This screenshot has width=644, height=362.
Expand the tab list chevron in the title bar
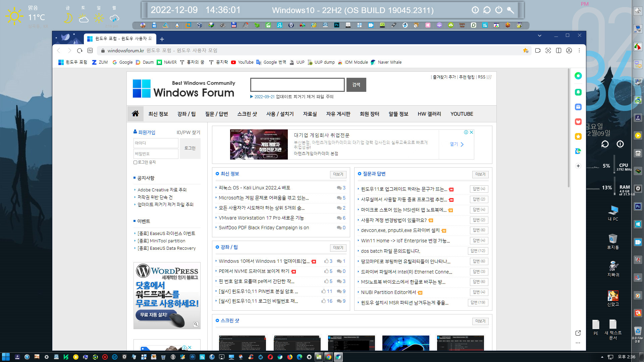tap(539, 36)
